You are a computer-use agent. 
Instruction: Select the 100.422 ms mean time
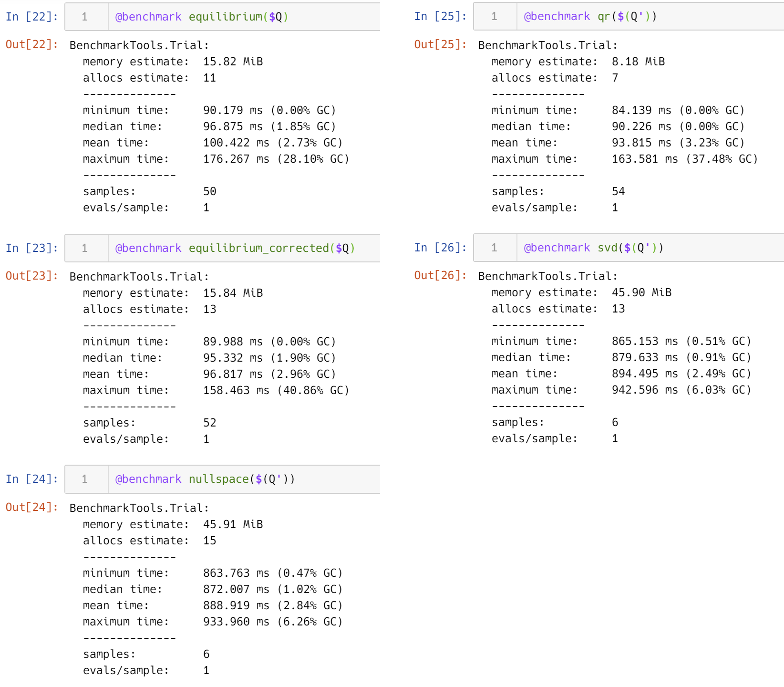point(237,143)
